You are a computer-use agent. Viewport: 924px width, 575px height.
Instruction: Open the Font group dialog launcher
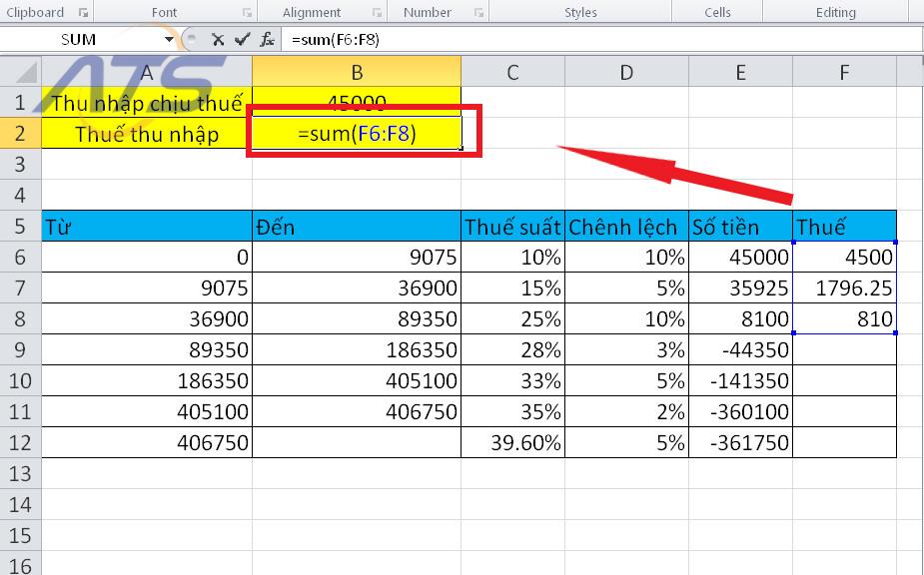[245, 13]
